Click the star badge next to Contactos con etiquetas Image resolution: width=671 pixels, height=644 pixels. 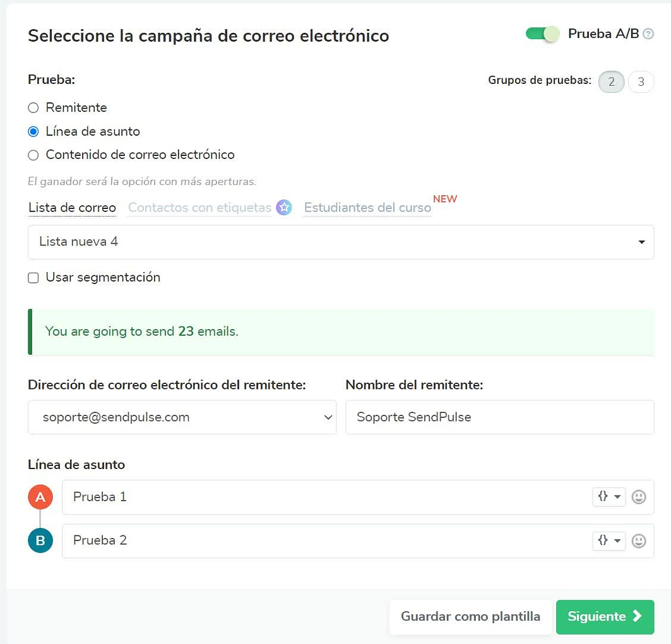pos(284,208)
